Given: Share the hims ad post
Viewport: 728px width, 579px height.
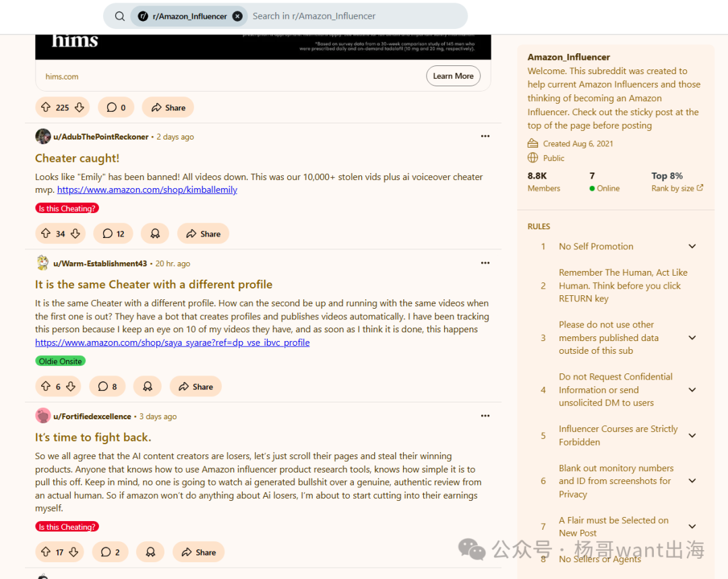Looking at the screenshot, I should point(168,107).
